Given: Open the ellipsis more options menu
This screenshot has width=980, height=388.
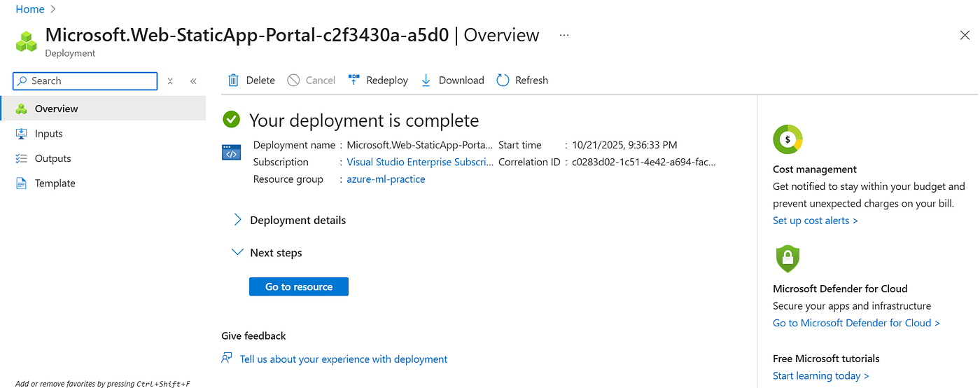Looking at the screenshot, I should tap(564, 35).
